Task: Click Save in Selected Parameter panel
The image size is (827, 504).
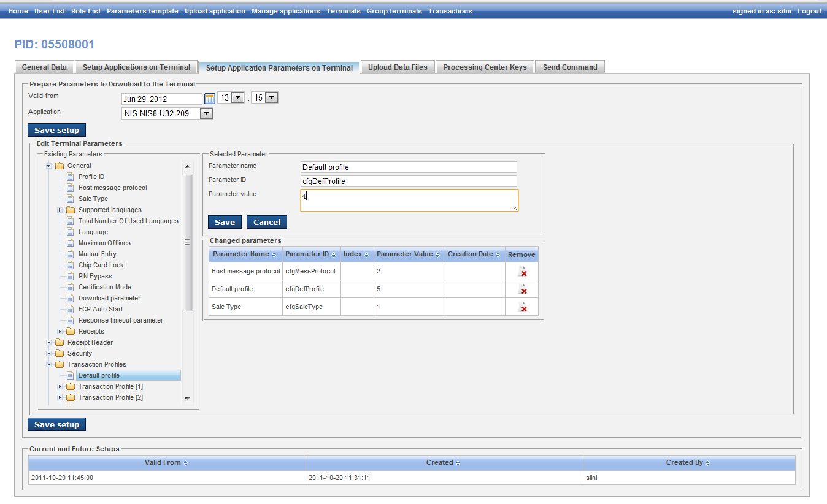Action: click(225, 222)
